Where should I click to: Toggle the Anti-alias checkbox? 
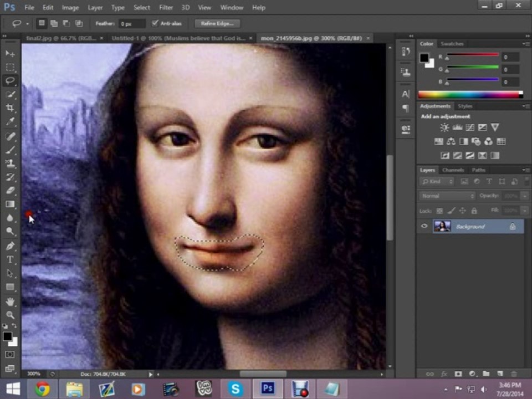point(155,23)
